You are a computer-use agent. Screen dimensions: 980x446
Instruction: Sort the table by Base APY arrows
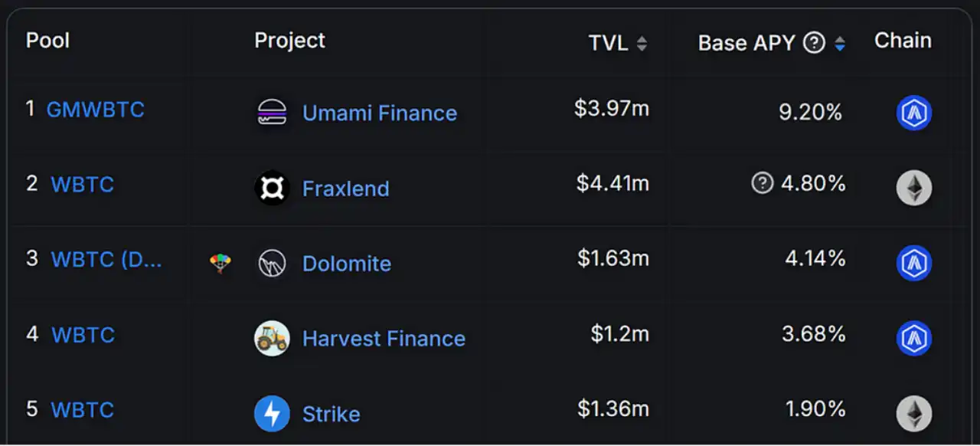840,44
